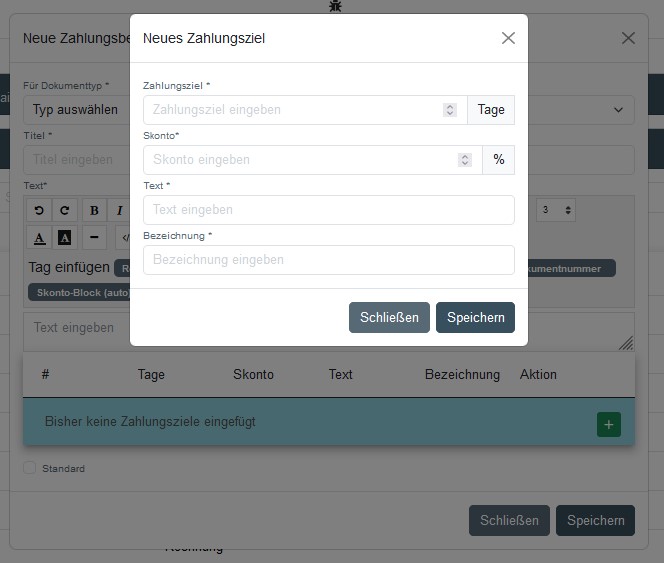Close the Neues Zahlungsziel dialog with X
The width and height of the screenshot is (664, 563).
tap(508, 38)
